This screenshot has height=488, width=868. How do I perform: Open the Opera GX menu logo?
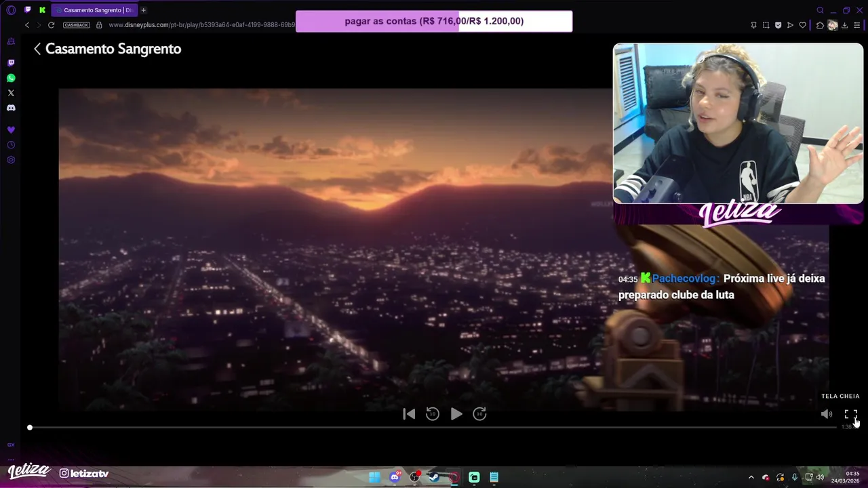tap(11, 10)
